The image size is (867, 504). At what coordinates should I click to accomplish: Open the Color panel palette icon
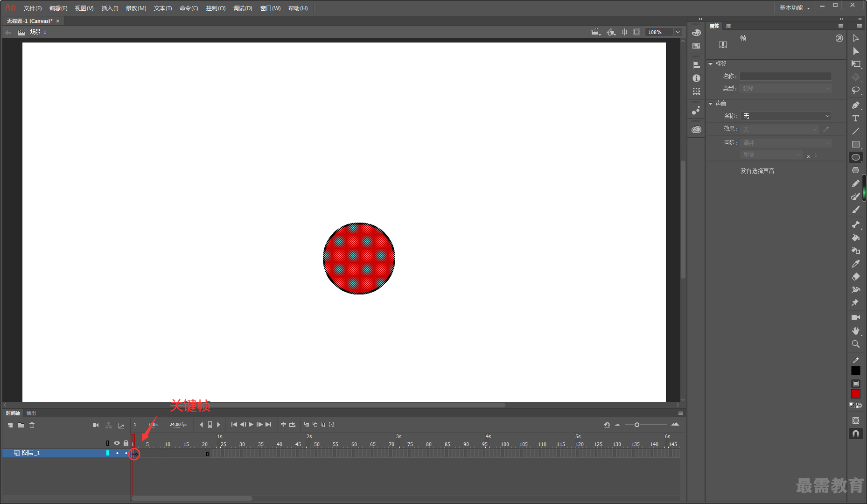tap(696, 33)
